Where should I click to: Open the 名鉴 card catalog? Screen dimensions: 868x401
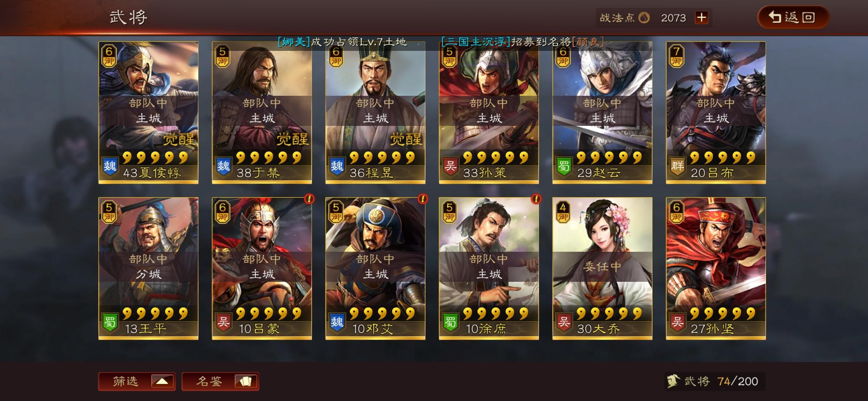coord(220,381)
